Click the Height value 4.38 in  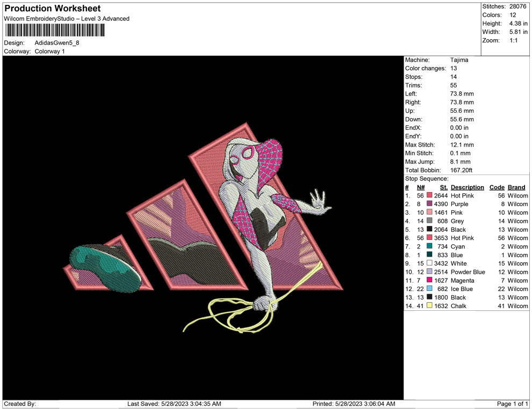tap(518, 24)
